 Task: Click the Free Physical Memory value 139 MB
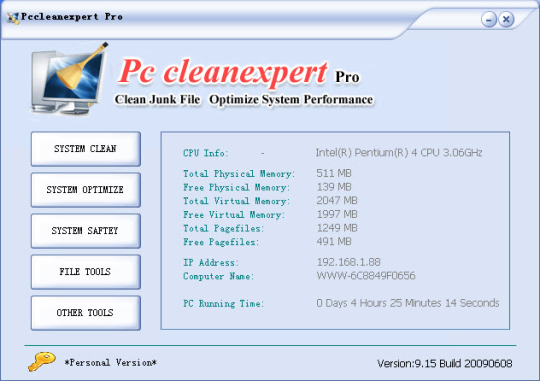[334, 187]
